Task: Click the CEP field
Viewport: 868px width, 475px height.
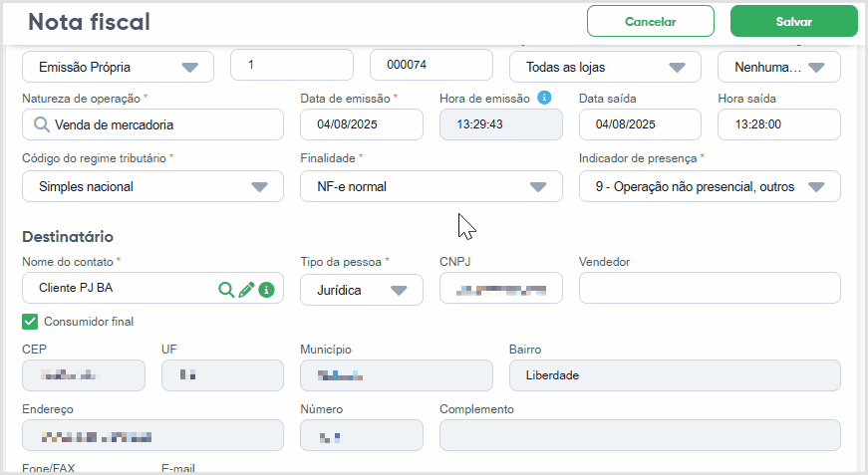Action: click(84, 375)
